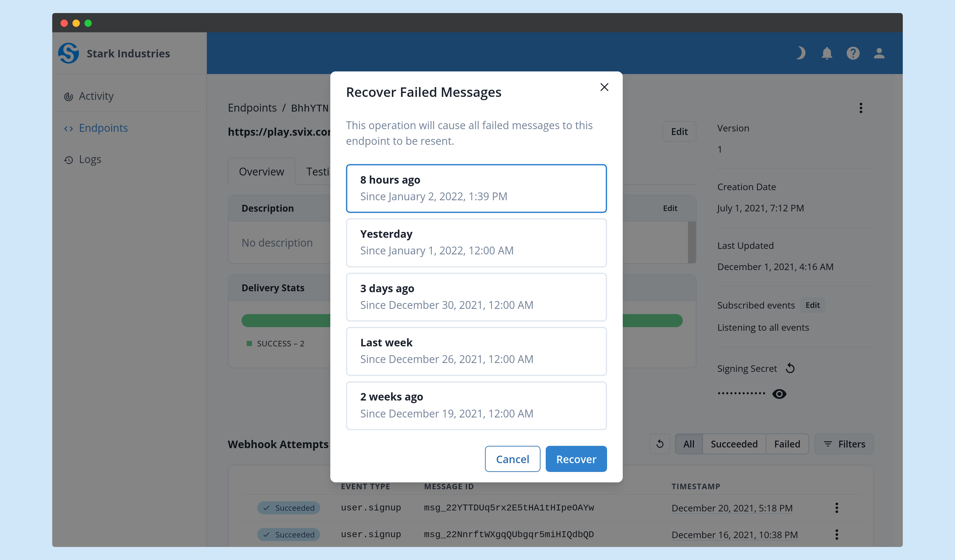955x560 pixels.
Task: Open the user profile icon
Action: pos(880,53)
